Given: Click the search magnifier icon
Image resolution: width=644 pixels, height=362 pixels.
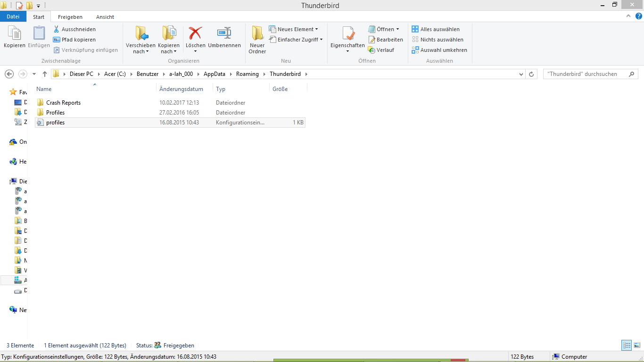Looking at the screenshot, I should point(632,74).
